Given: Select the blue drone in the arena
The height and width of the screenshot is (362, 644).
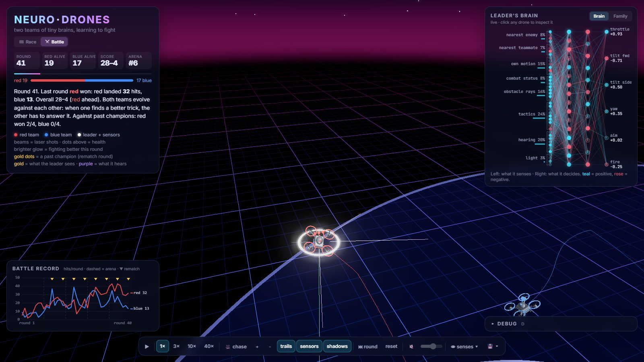Looking at the screenshot, I should (x=522, y=306).
